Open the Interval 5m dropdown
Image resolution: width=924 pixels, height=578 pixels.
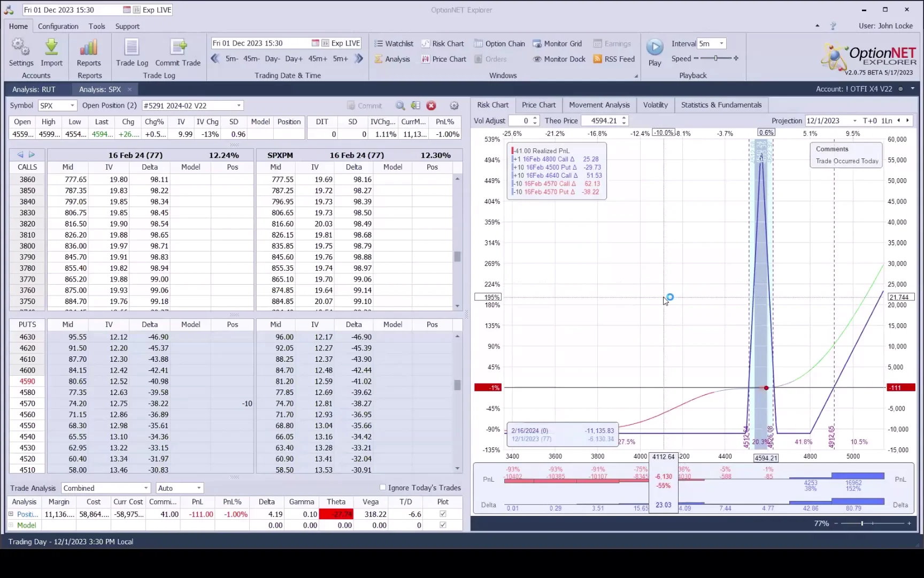pyautogui.click(x=721, y=43)
